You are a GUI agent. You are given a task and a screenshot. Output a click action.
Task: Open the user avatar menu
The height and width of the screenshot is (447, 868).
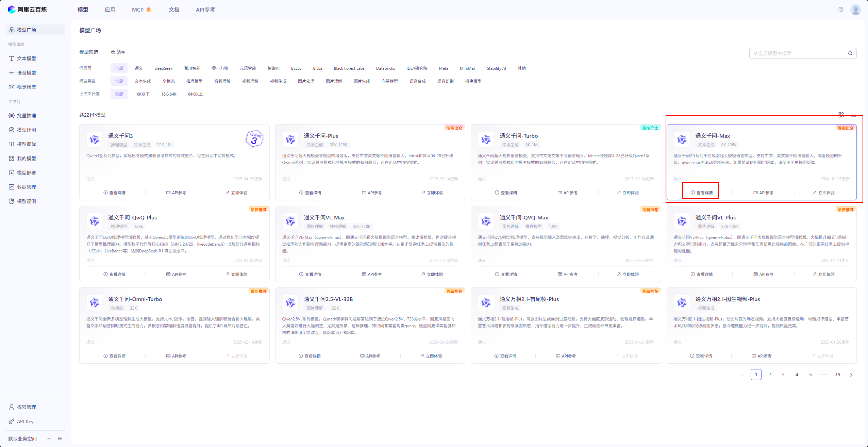pyautogui.click(x=855, y=10)
